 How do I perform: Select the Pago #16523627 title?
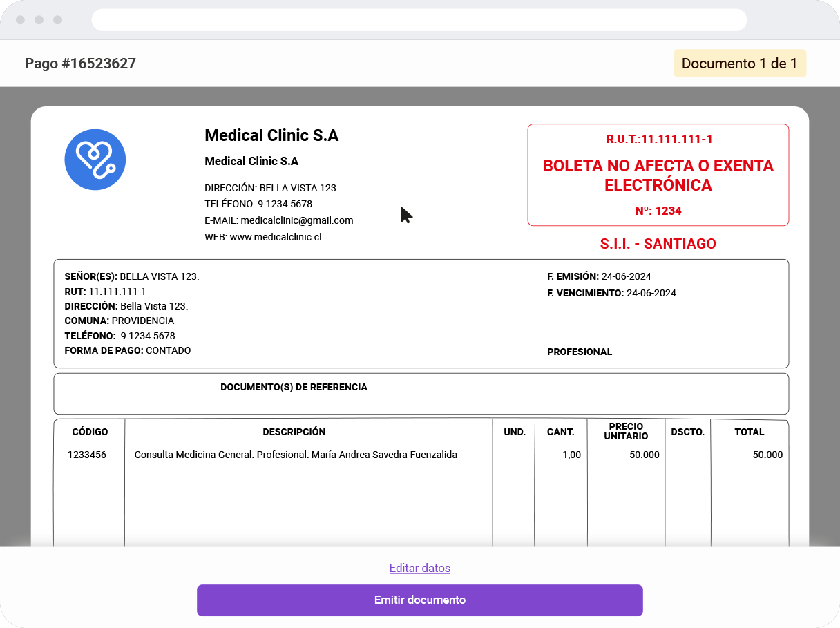[80, 64]
